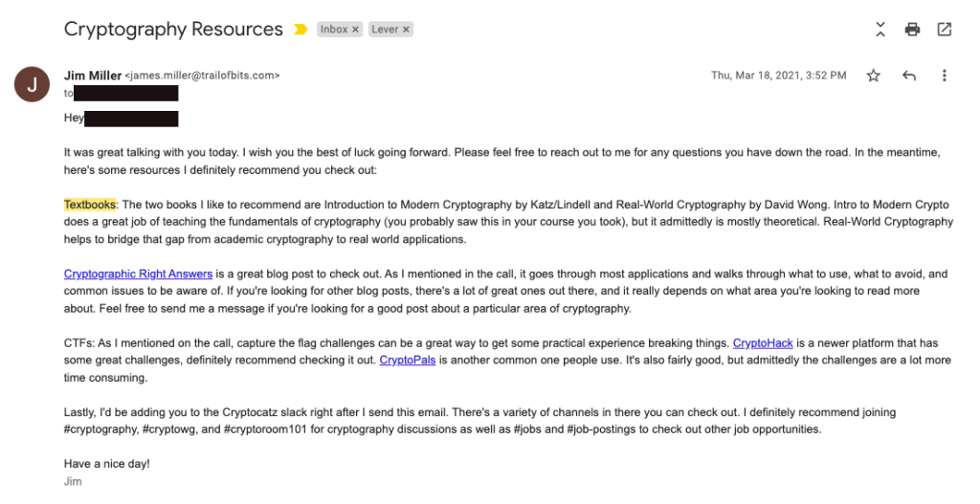980x504 pixels.
Task: Collapse all messages with arrows icon
Action: [880, 30]
